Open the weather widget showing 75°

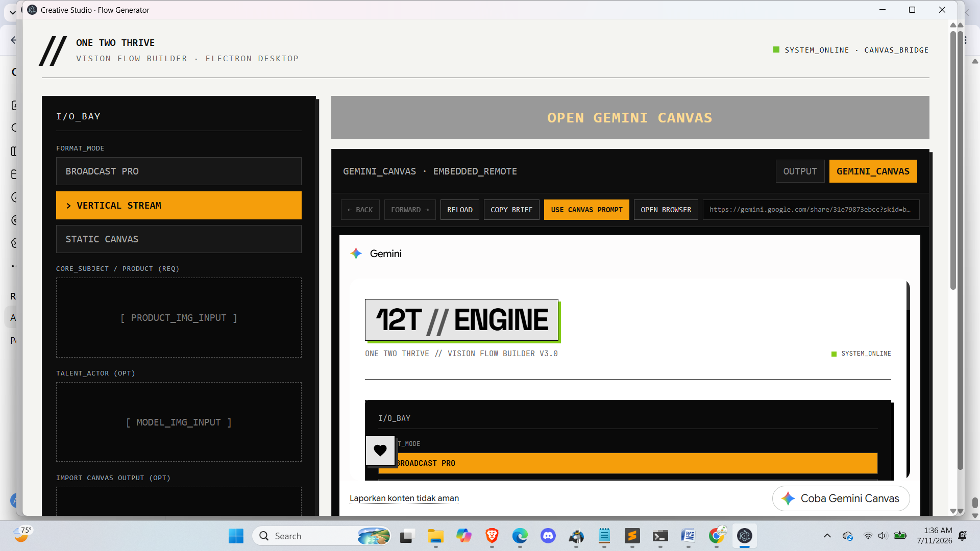(x=22, y=535)
